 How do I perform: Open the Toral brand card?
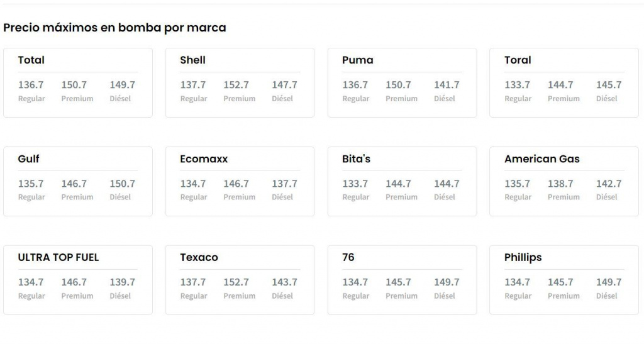(518, 60)
